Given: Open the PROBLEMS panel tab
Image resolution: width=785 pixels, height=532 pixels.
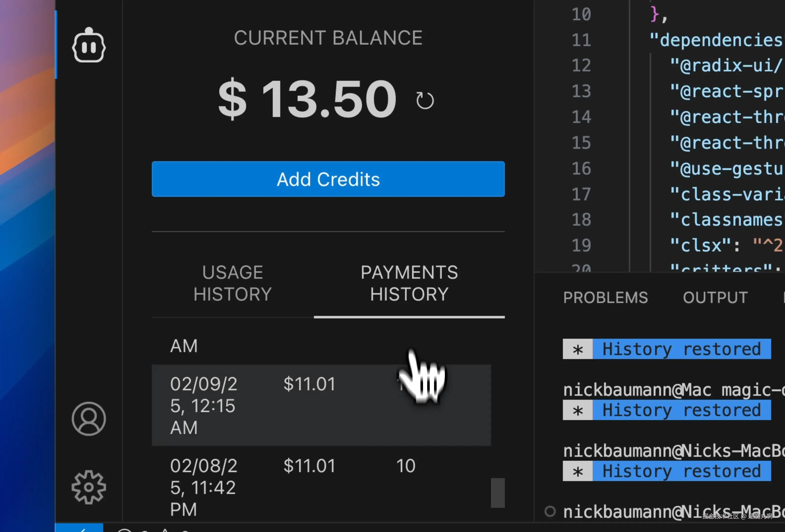Looking at the screenshot, I should point(605,298).
